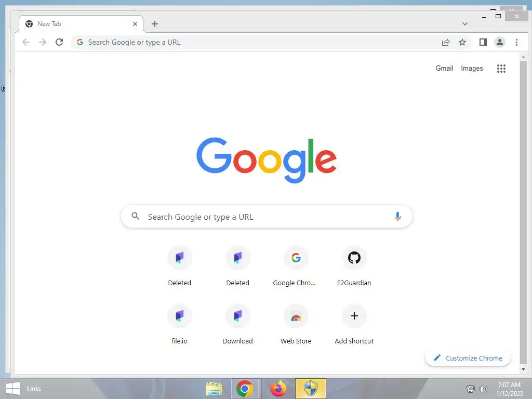Open the Images link
The image size is (532, 399).
click(x=472, y=68)
